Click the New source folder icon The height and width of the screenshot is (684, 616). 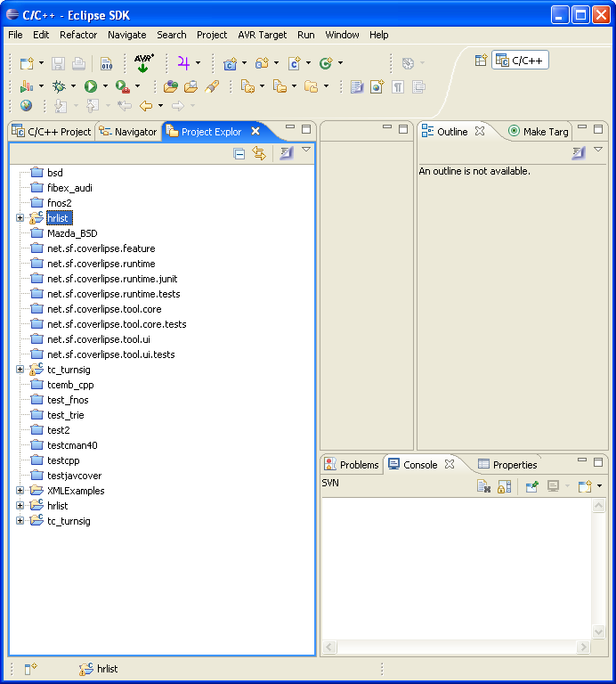coord(262,64)
